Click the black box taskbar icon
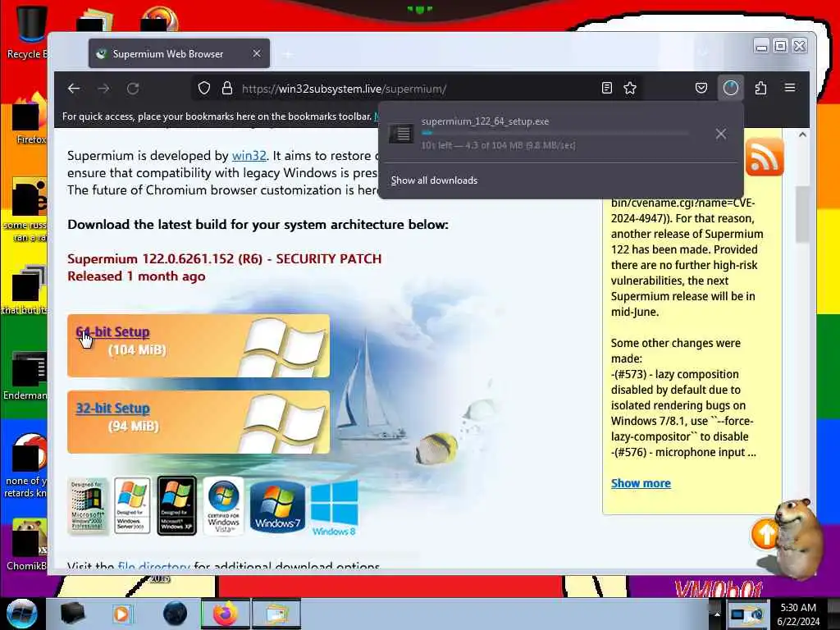Image resolution: width=840 pixels, height=630 pixels. pyautogui.click(x=72, y=614)
